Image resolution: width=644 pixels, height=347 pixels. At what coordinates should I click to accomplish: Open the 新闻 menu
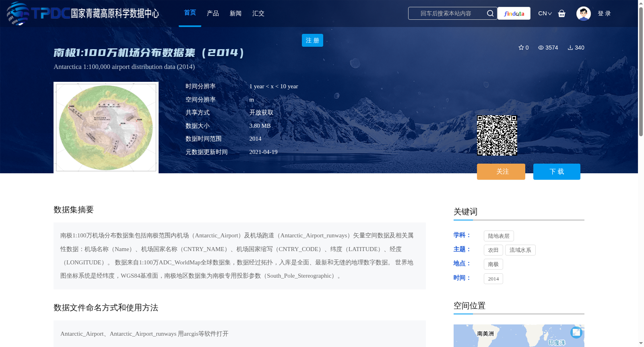point(235,13)
